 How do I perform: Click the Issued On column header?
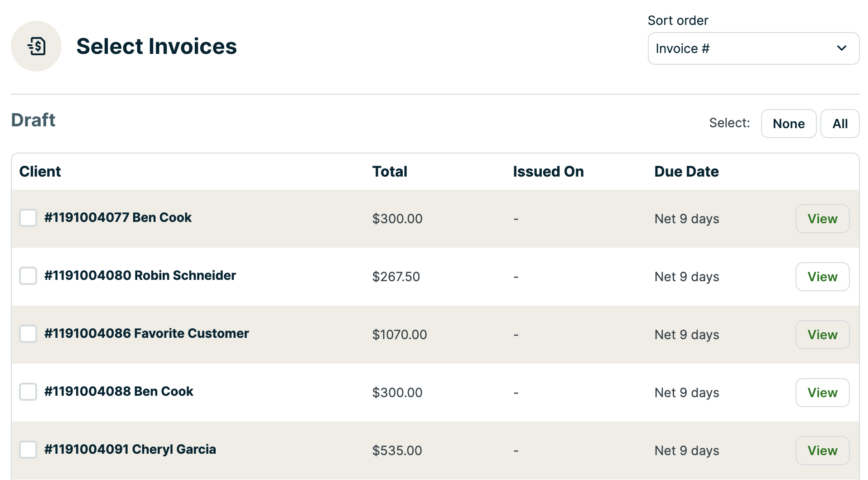[548, 172]
